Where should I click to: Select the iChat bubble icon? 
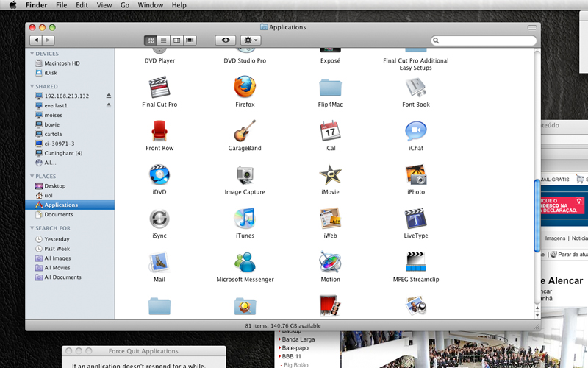tap(416, 131)
